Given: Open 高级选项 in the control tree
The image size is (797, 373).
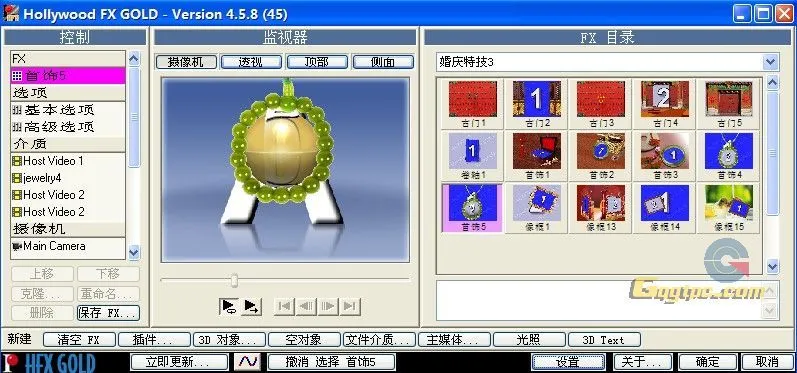Looking at the screenshot, I should tap(68, 127).
